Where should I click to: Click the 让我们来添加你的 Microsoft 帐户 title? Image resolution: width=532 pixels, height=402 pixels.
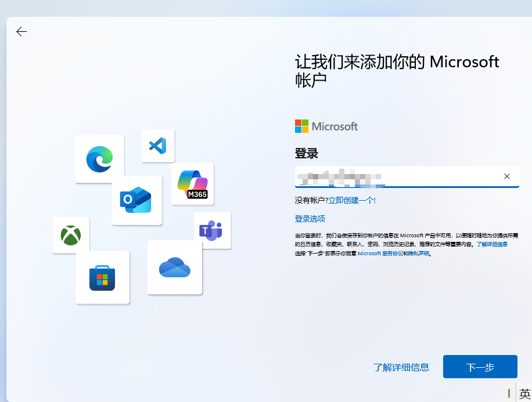point(397,71)
